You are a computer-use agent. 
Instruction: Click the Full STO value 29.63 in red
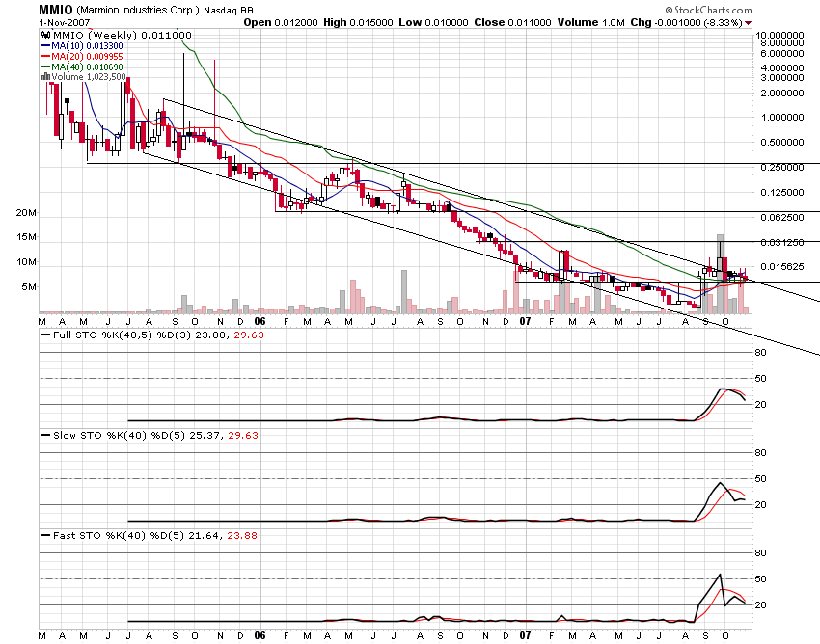(248, 335)
